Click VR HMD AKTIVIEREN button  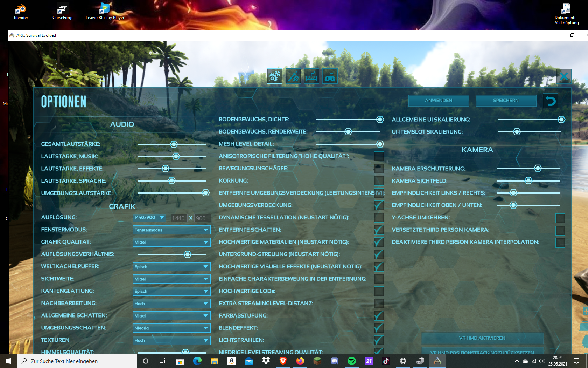click(x=482, y=338)
